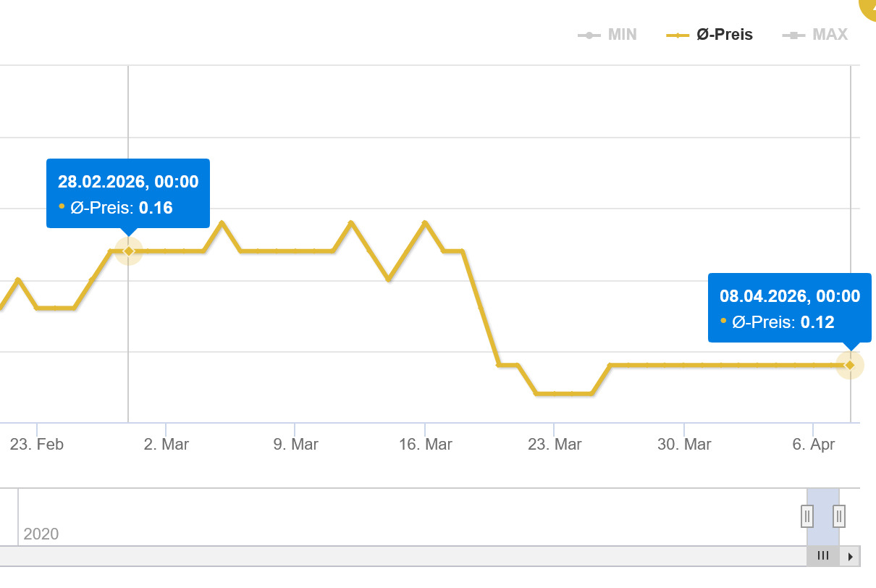Image resolution: width=876 pixels, height=588 pixels.
Task: Click the scrollbar grip with three bars
Action: tap(823, 556)
